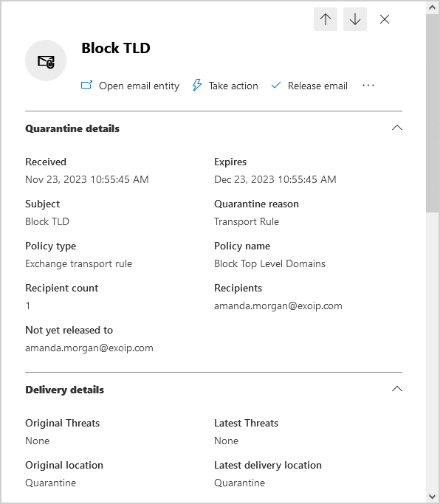Click the Quarantine details heading
The height and width of the screenshot is (504, 440).
click(72, 128)
